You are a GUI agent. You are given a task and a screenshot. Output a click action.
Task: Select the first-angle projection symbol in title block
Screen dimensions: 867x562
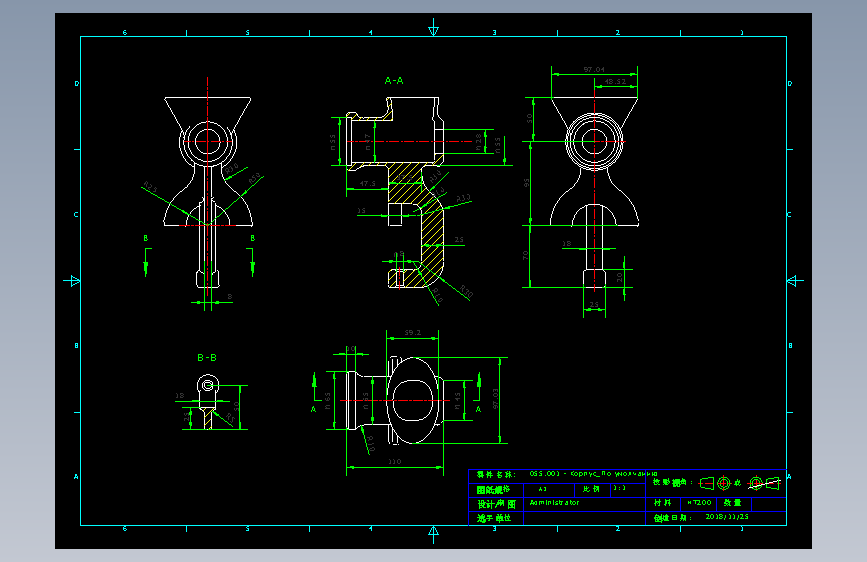coord(715,483)
